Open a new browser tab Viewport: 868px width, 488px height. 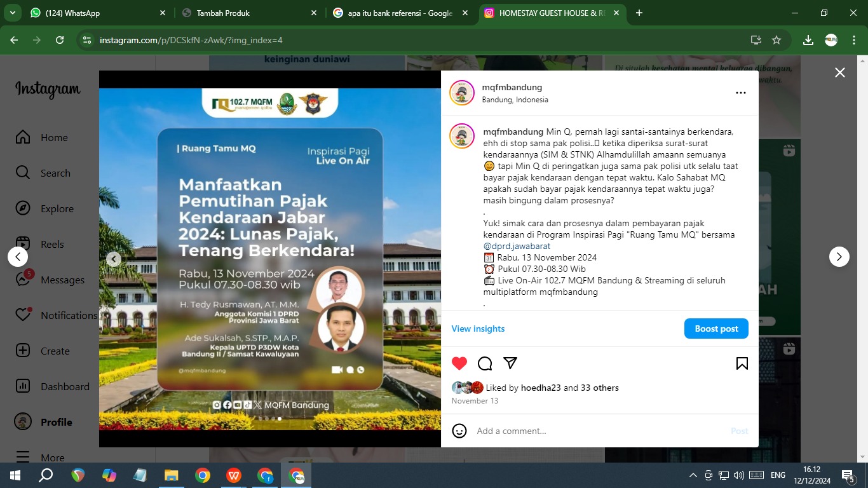(x=639, y=13)
